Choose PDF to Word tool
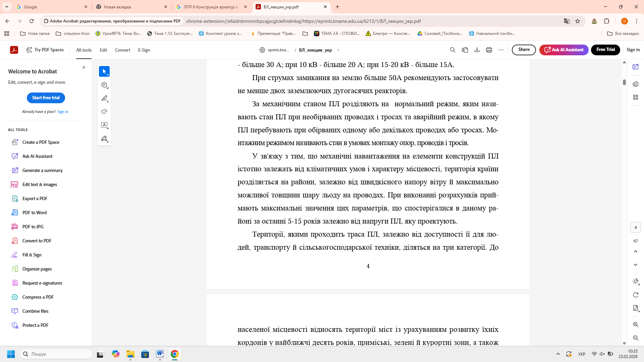 click(x=35, y=213)
